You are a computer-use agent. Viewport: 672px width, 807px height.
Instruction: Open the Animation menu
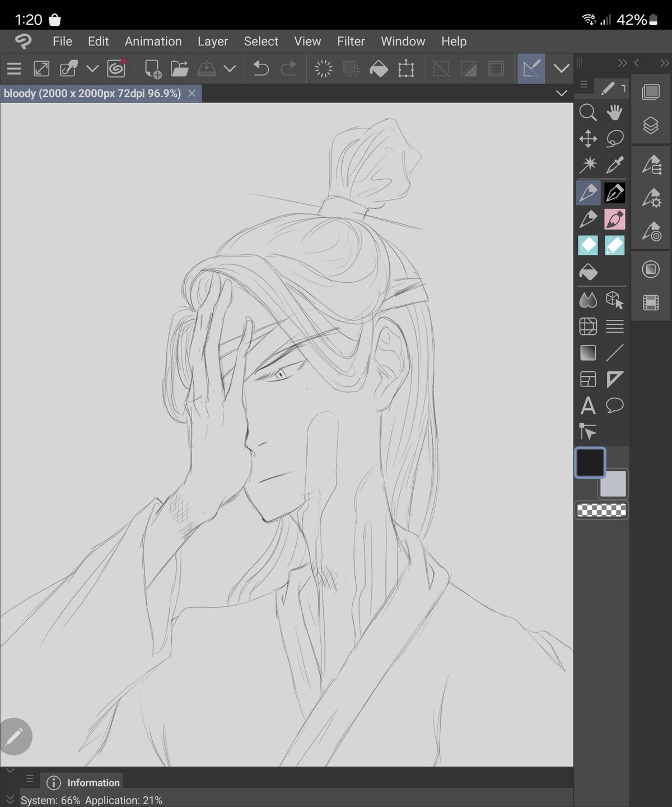tap(153, 41)
